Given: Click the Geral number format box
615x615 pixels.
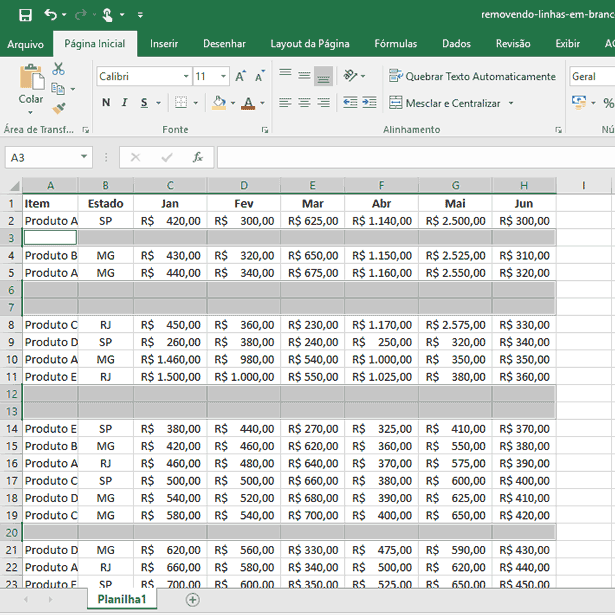Looking at the screenshot, I should click(x=592, y=76).
